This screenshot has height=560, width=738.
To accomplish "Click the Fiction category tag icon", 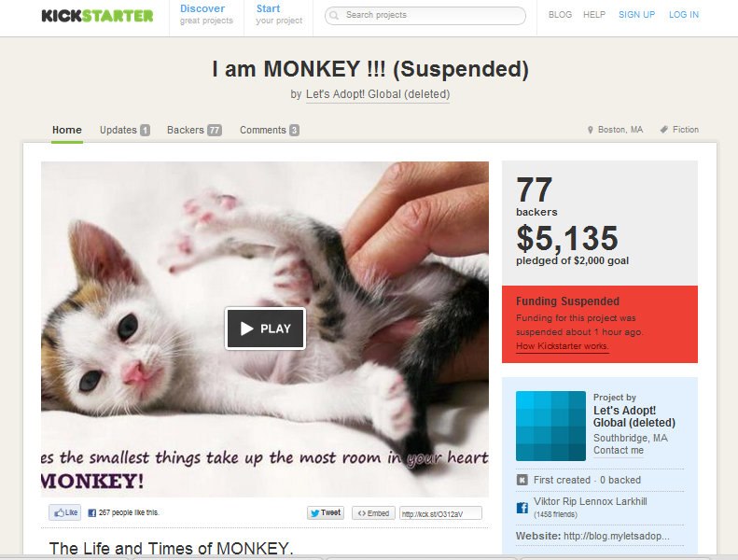I will coord(664,130).
